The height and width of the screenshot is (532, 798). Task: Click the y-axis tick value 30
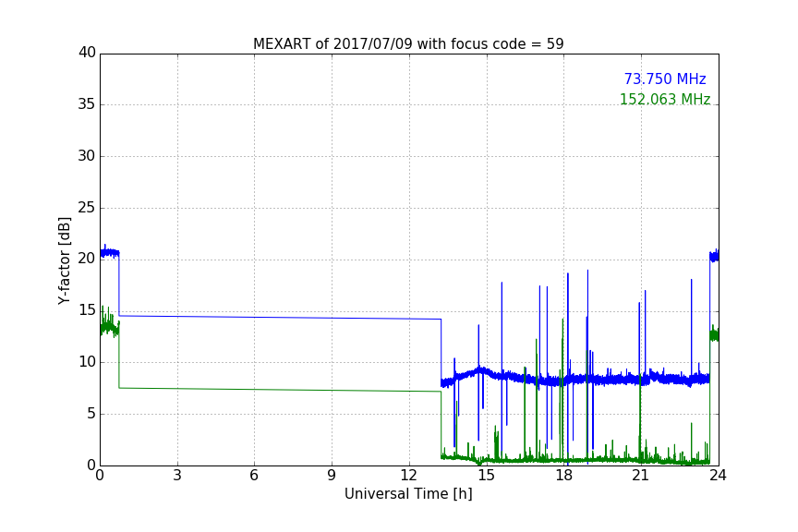87,156
